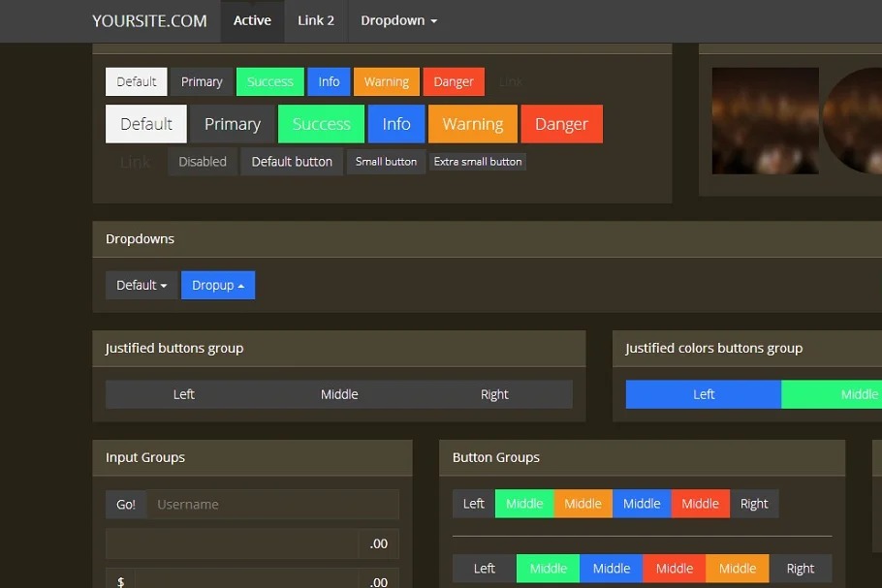
Task: Click the Go! button beside Username
Action: click(126, 505)
